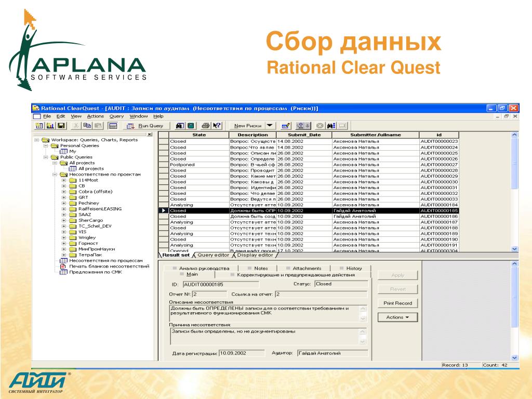The image size is (532, 399).
Task: Close the workspace pane with X
Action: pos(150,135)
